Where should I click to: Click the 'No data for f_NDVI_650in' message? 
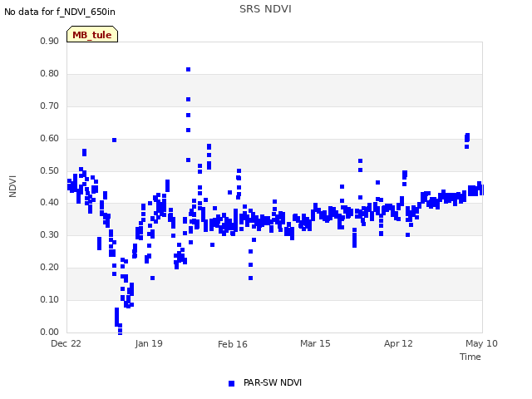(x=60, y=12)
